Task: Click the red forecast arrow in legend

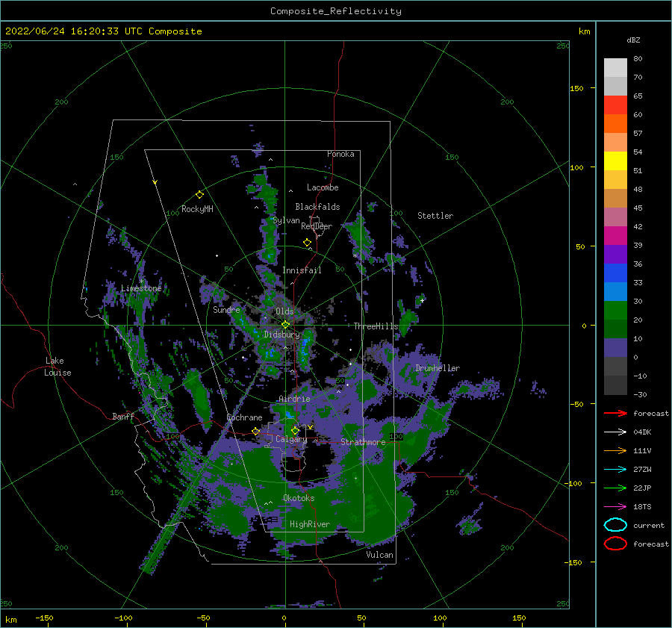Action: tap(615, 413)
